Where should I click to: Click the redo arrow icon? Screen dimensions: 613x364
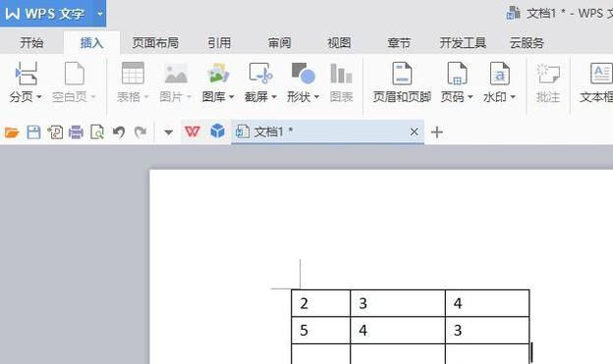pos(140,132)
